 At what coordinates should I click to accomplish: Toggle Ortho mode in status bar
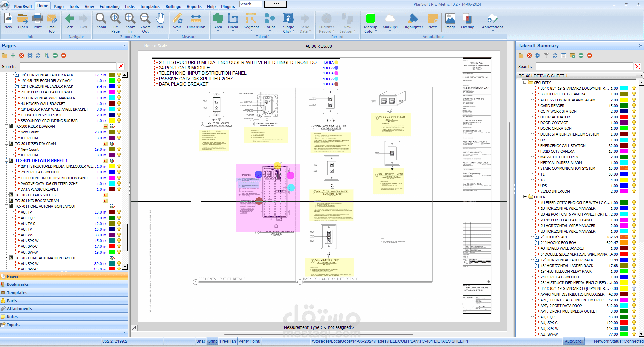coord(212,341)
